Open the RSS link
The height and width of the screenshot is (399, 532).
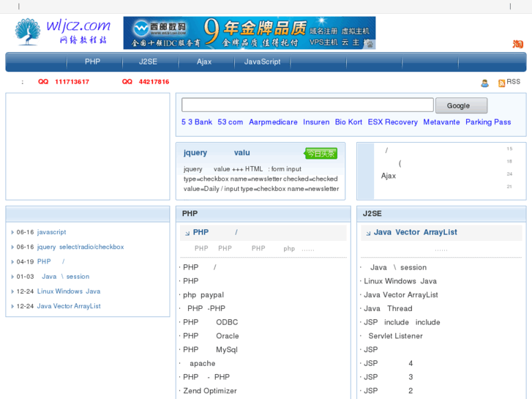click(x=513, y=82)
